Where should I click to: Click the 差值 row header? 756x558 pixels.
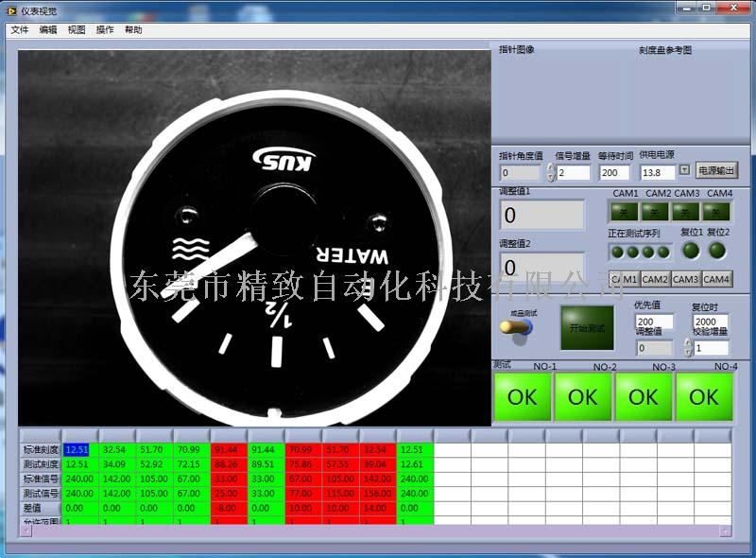[x=41, y=508]
